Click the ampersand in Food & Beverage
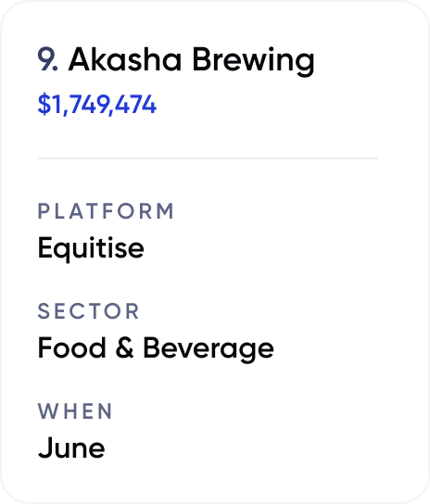 point(124,347)
